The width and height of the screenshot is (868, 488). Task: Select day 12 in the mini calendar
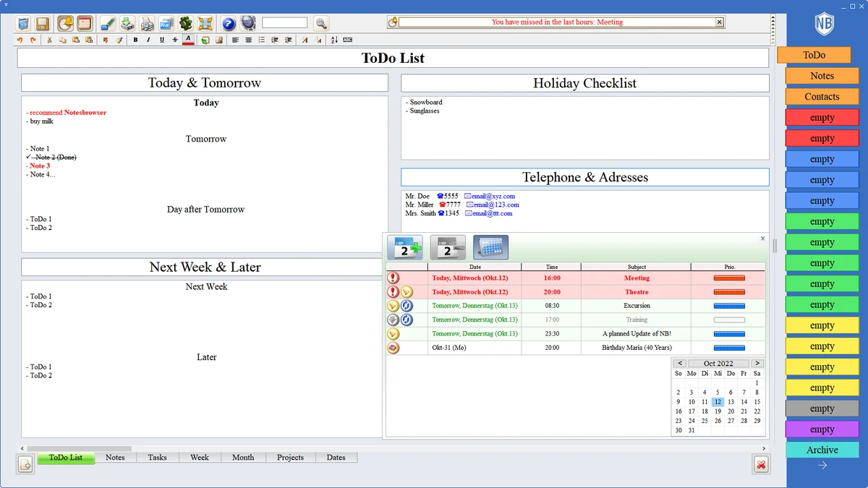click(x=718, y=402)
